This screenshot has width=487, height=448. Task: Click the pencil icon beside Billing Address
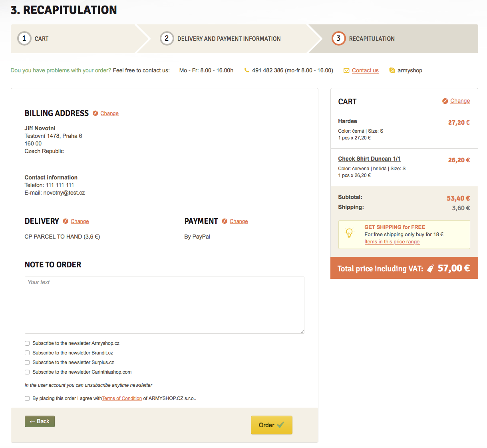pos(95,113)
